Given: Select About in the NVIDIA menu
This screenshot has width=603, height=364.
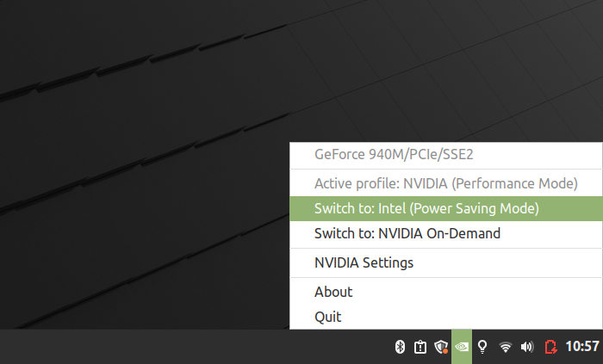Looking at the screenshot, I should pyautogui.click(x=445, y=293).
